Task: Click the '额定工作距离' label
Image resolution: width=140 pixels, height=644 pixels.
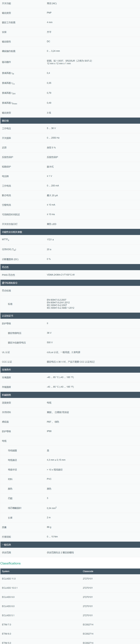Action: [9, 22]
